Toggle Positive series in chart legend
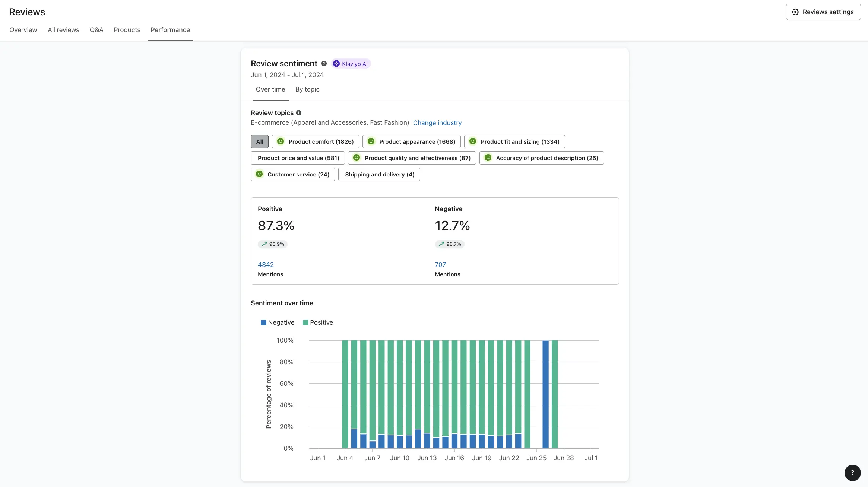This screenshot has height=487, width=868. click(318, 322)
